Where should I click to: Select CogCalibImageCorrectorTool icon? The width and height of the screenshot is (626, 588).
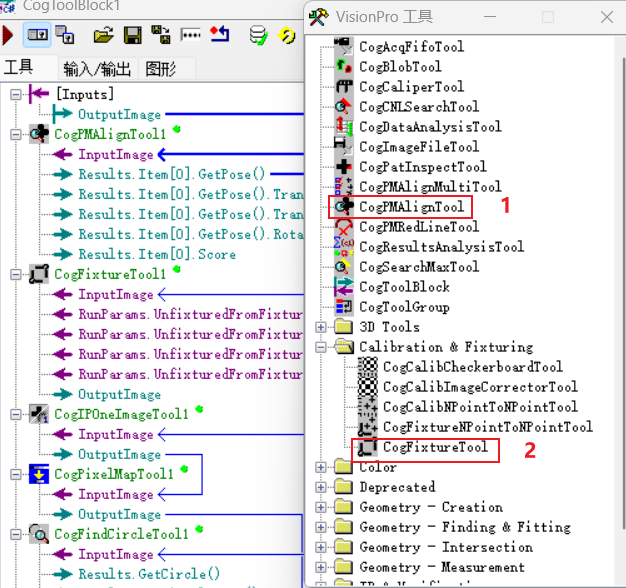pos(367,387)
